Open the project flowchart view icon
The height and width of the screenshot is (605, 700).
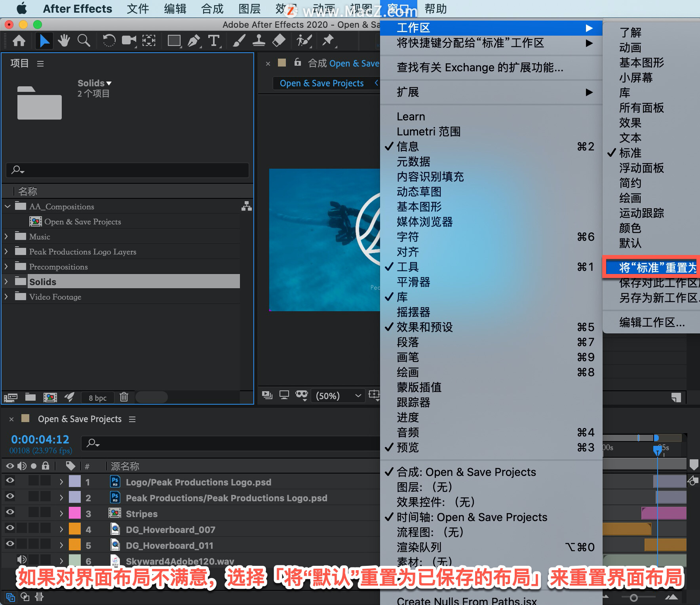pyautogui.click(x=246, y=206)
